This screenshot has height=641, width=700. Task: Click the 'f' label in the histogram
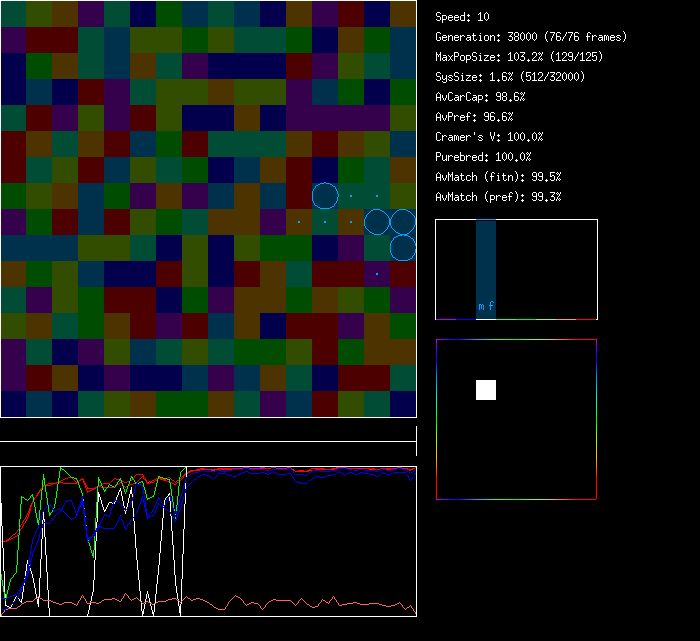[x=491, y=307]
